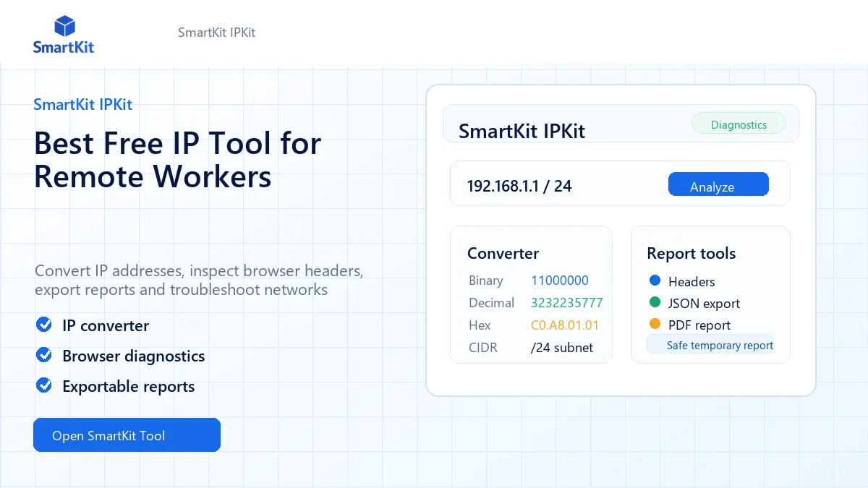Click the green dot beside JSON export
Image resolution: width=868 pixels, height=488 pixels.
[655, 302]
